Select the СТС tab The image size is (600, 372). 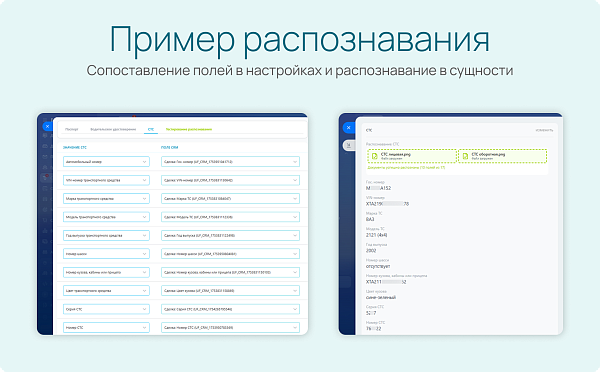click(151, 129)
